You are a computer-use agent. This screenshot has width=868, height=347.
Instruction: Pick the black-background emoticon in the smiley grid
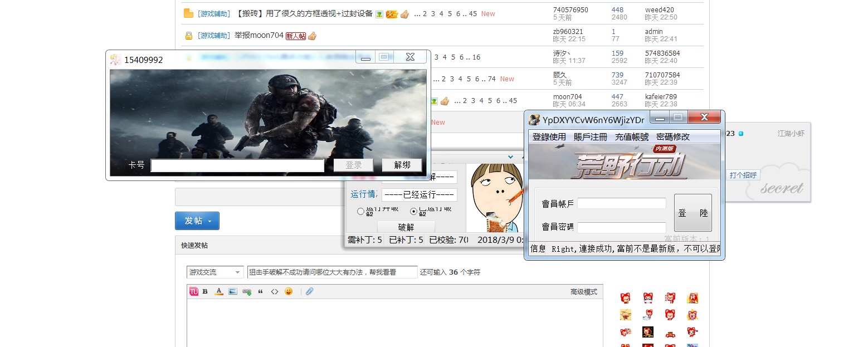coord(647,332)
